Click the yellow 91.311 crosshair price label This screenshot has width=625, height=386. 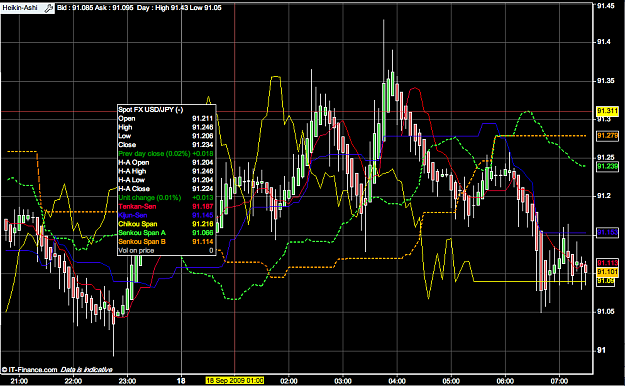click(x=607, y=111)
